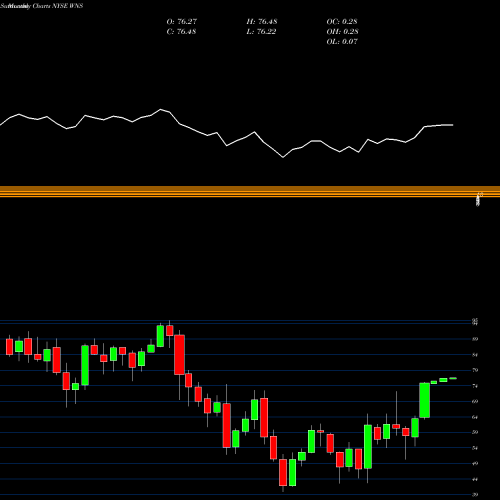Click the orange horizontal band across the chart

[x=250, y=192]
